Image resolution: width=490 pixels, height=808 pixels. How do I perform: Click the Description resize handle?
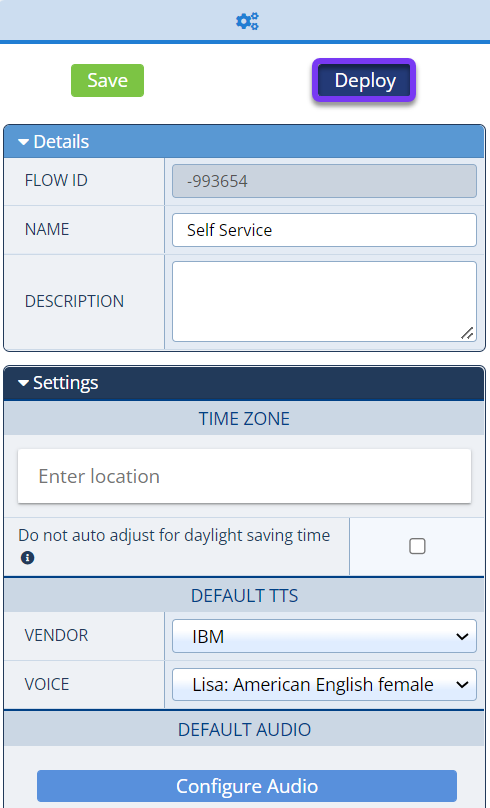[467, 333]
